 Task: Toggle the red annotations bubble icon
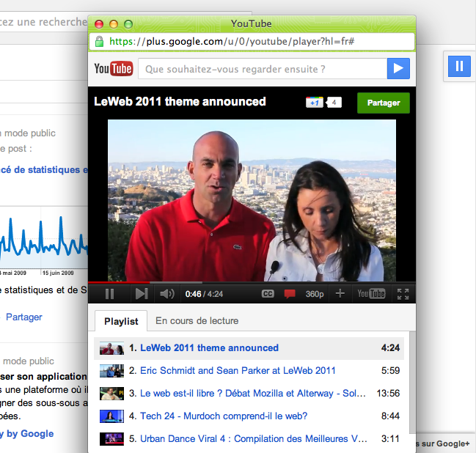point(290,294)
